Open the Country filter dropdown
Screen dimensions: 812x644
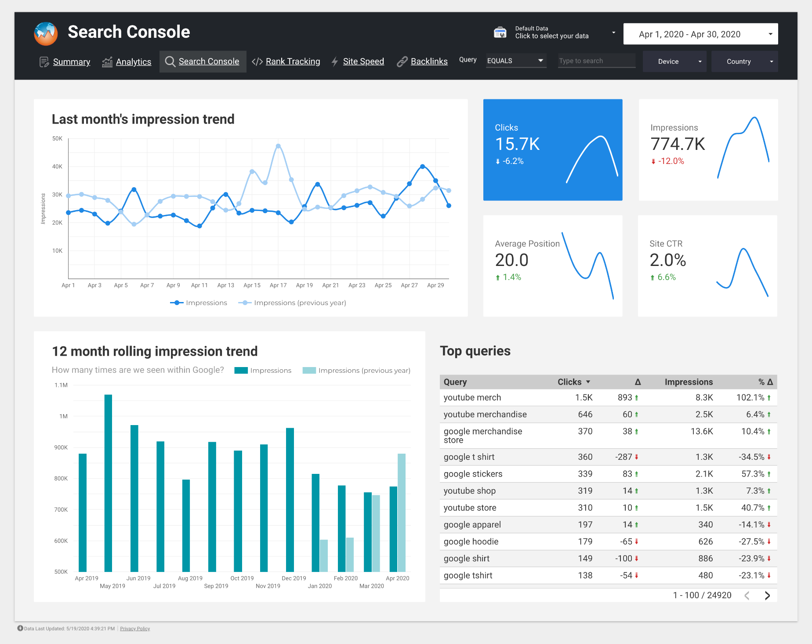744,62
